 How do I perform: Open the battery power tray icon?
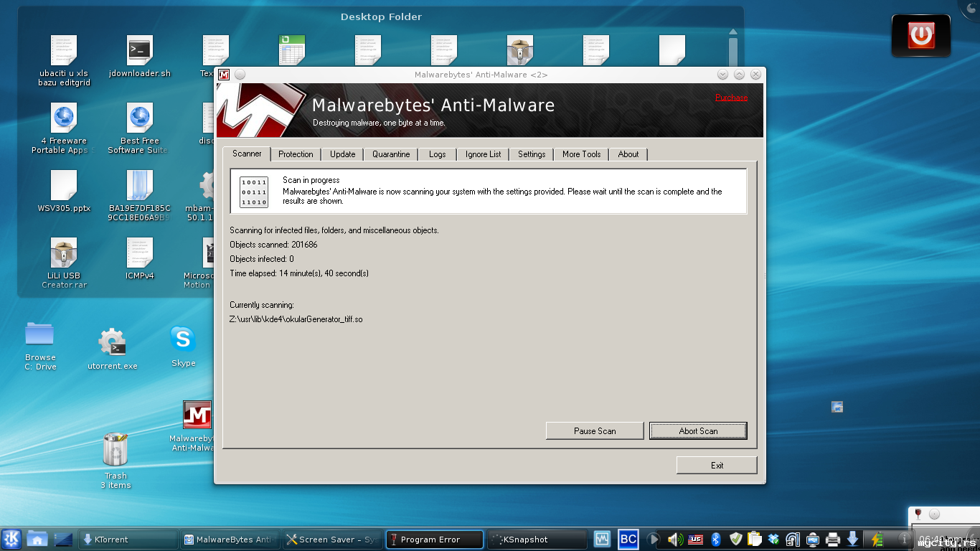click(x=876, y=539)
